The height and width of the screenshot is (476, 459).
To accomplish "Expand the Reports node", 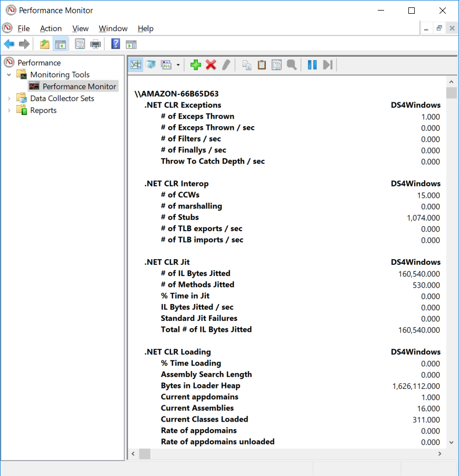I will click(x=9, y=110).
